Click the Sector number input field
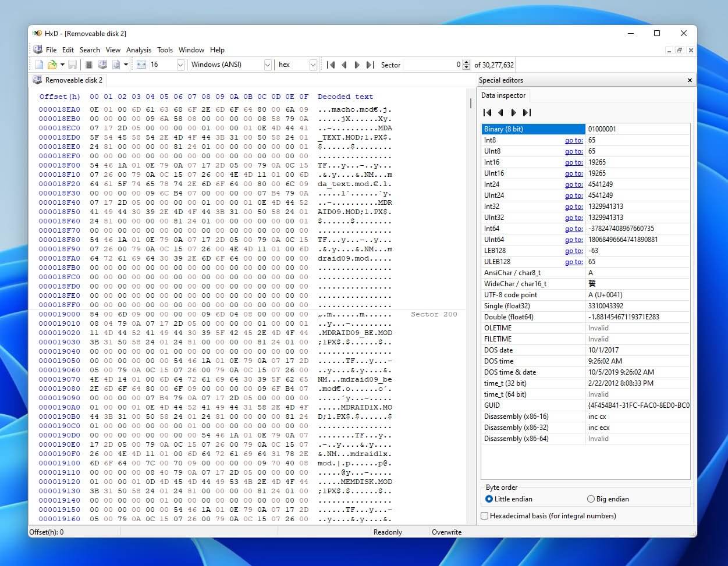The height and width of the screenshot is (566, 728). click(x=432, y=65)
